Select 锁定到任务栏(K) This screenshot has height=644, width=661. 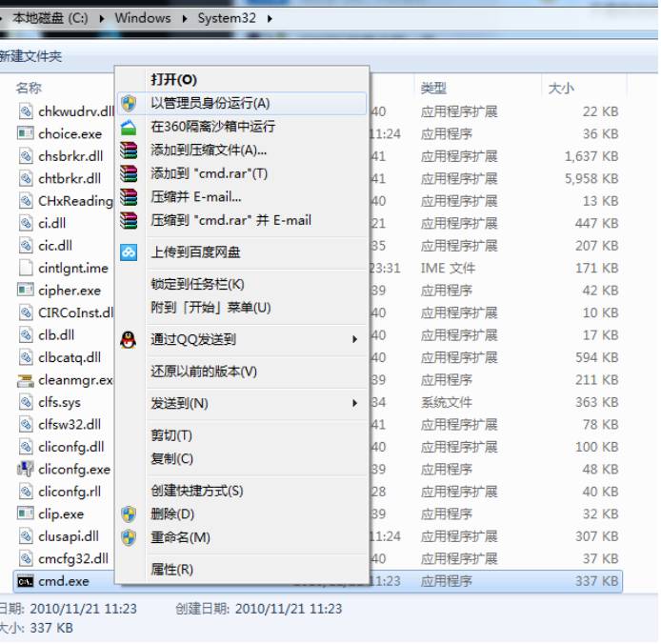242,284
